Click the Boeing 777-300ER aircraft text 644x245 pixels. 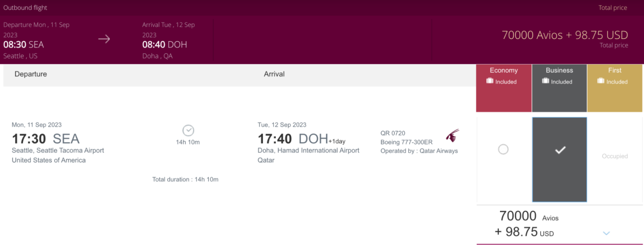tap(407, 142)
